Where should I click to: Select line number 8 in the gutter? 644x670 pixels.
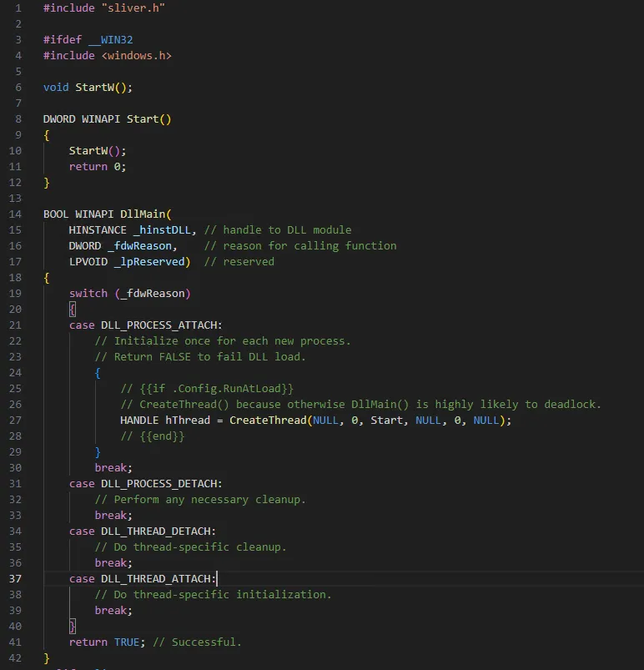pos(18,118)
